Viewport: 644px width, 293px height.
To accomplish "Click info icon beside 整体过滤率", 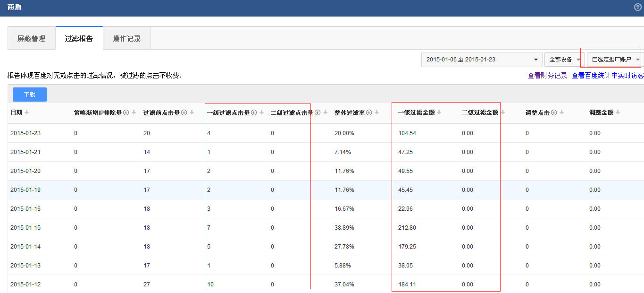I will pyautogui.click(x=369, y=112).
